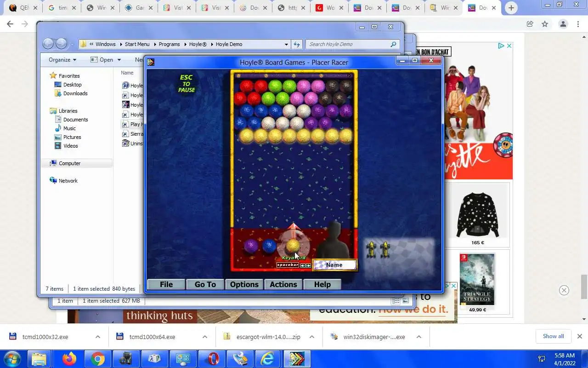
Task: Click the Triangle Strategy game ad
Action: (x=478, y=282)
